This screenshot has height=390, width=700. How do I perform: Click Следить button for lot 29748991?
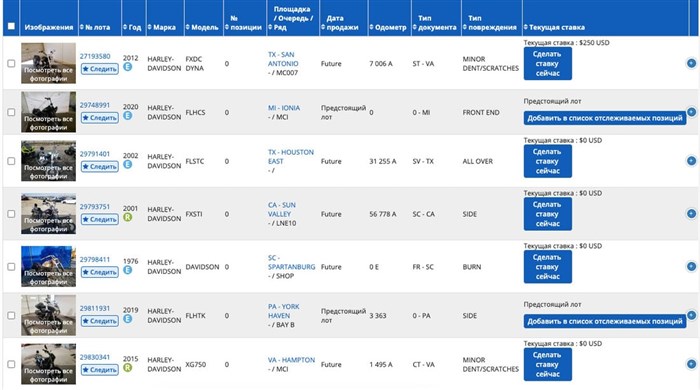[x=100, y=117]
